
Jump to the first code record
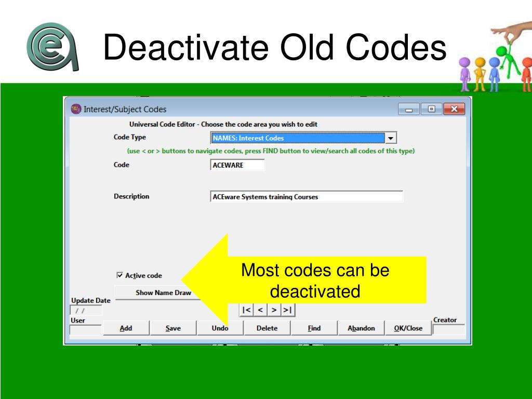click(247, 310)
